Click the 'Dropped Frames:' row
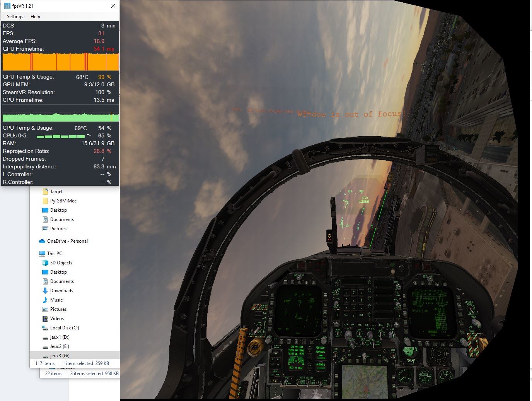The height and width of the screenshot is (401, 532). [x=60, y=159]
